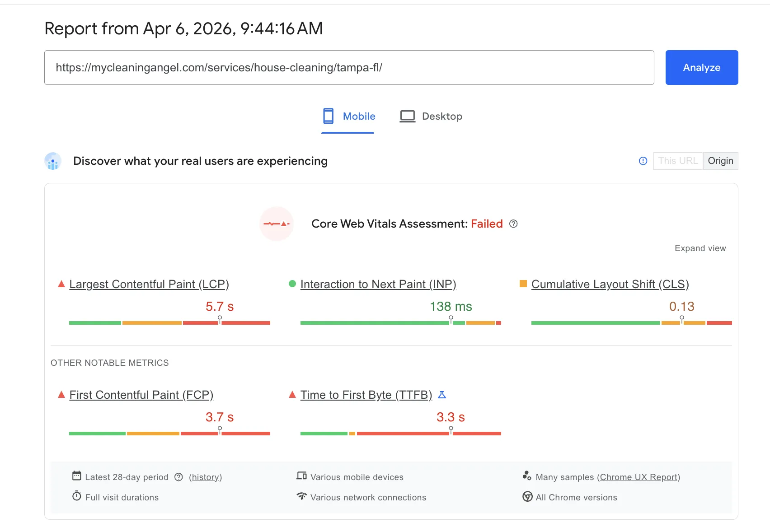Click the CrUX logo icon beside real users heading
This screenshot has height=532, width=770.
53,161
